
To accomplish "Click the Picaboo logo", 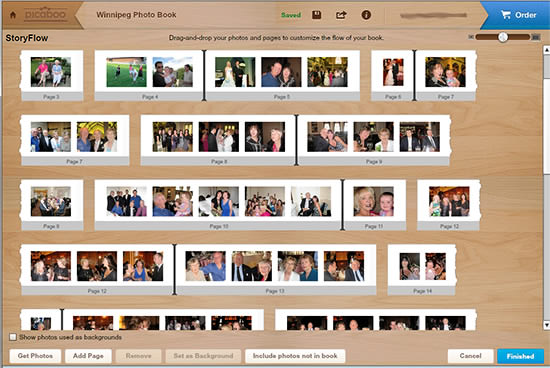I will click(x=45, y=15).
